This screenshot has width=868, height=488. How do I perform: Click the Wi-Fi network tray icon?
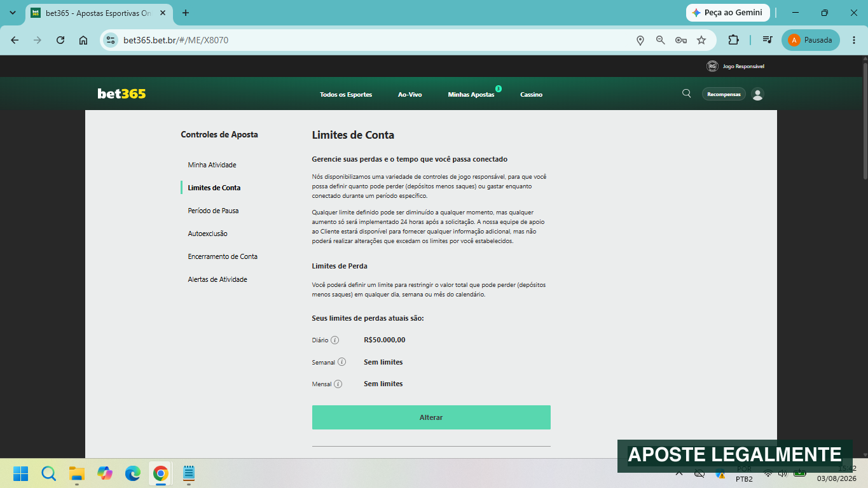[x=768, y=473]
